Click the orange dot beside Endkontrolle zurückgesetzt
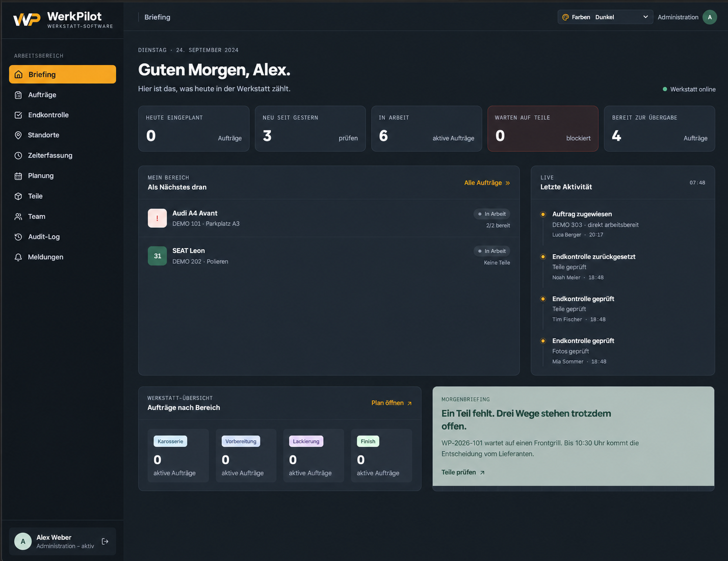 click(x=543, y=257)
